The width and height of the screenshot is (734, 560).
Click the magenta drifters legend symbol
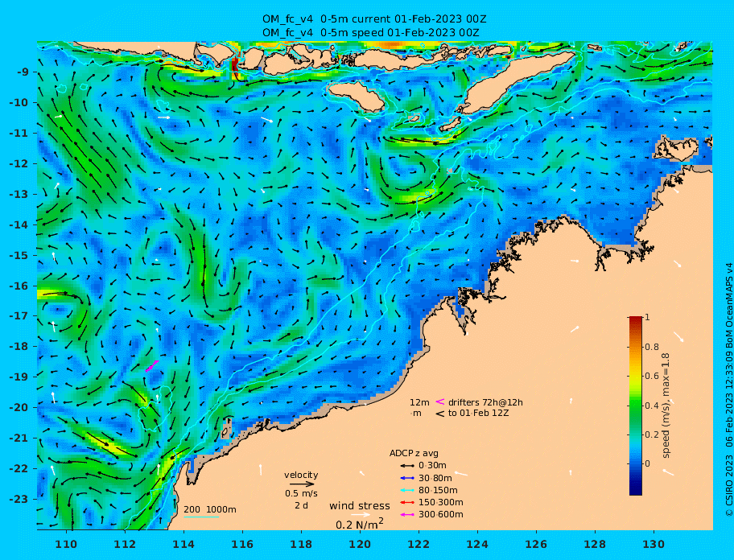[x=439, y=401]
